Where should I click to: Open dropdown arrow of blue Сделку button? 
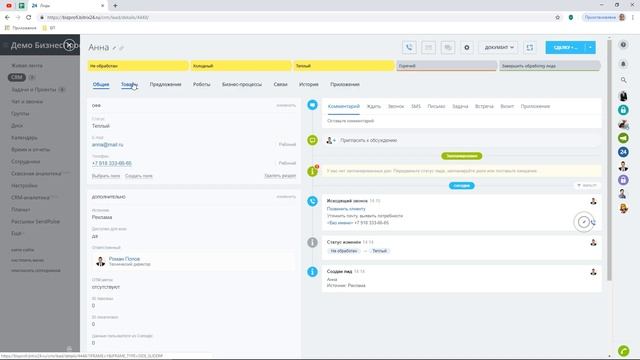(x=590, y=47)
